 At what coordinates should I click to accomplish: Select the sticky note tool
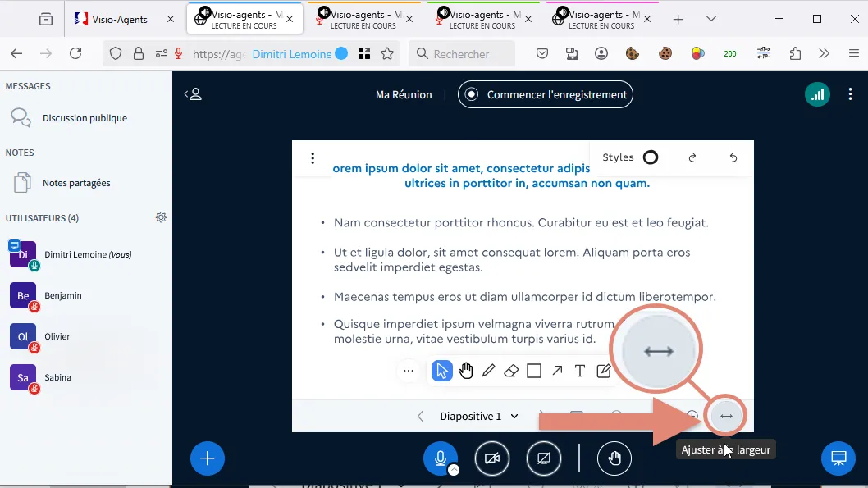[603, 371]
